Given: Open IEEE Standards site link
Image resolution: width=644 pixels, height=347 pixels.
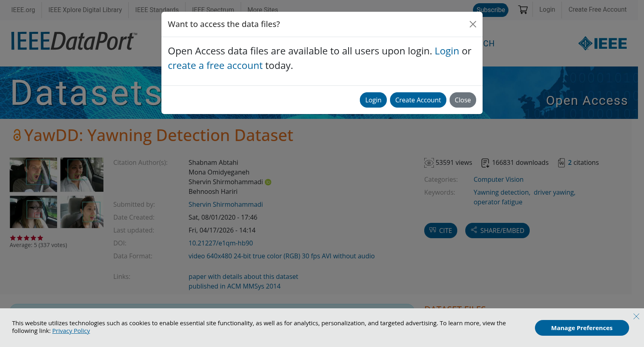Looking at the screenshot, I should tap(157, 10).
